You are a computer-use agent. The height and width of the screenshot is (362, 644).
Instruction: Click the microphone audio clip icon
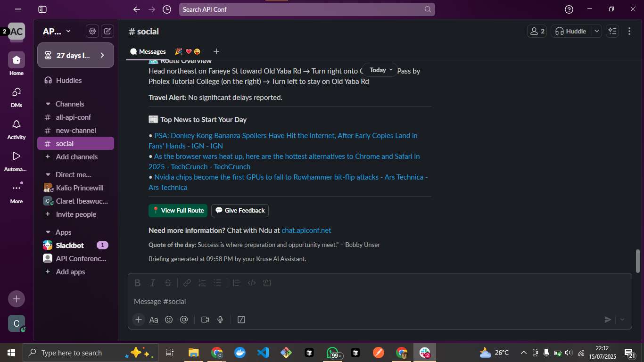[x=220, y=320]
